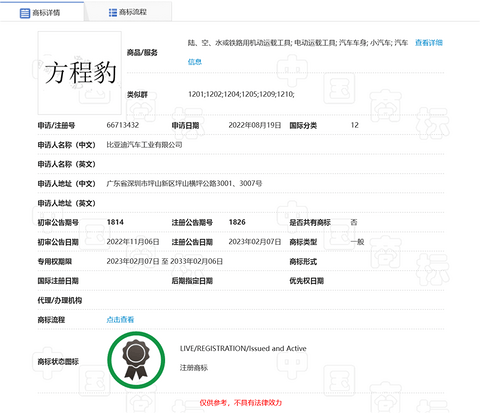Switch to the 商标流程 tab
The image size is (480, 413).
point(128,12)
